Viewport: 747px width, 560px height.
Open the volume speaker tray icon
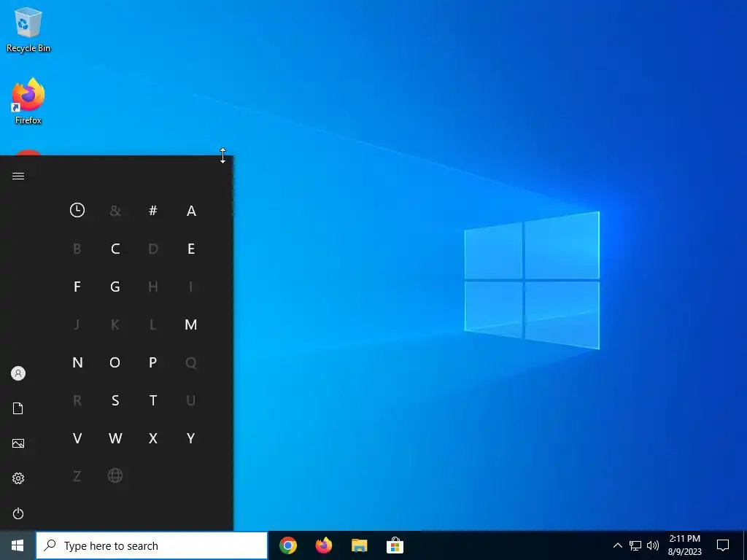653,545
